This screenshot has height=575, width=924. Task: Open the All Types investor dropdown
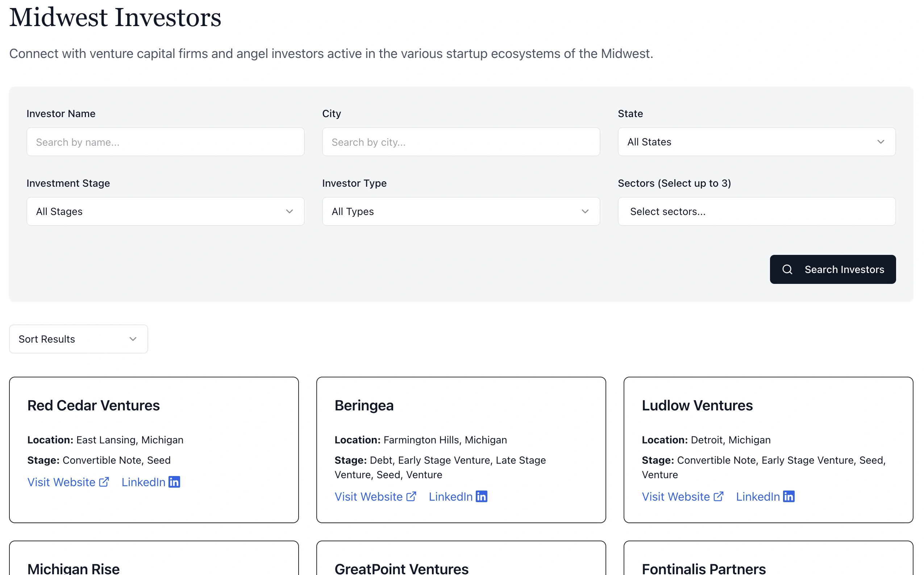click(461, 211)
